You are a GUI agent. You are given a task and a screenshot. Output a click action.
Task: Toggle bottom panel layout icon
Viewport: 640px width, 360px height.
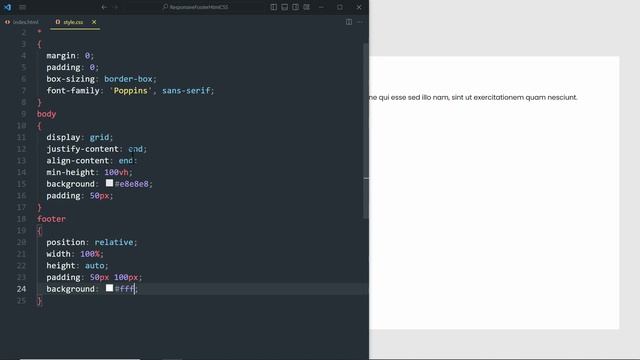tap(284, 7)
